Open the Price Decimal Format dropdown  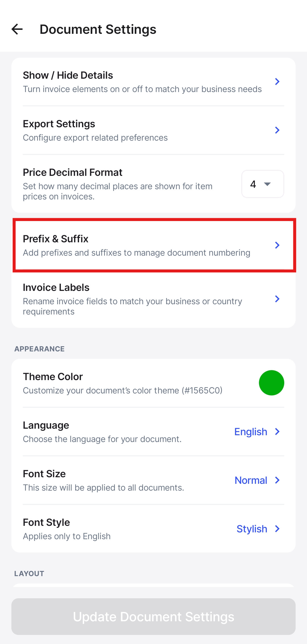(x=262, y=184)
